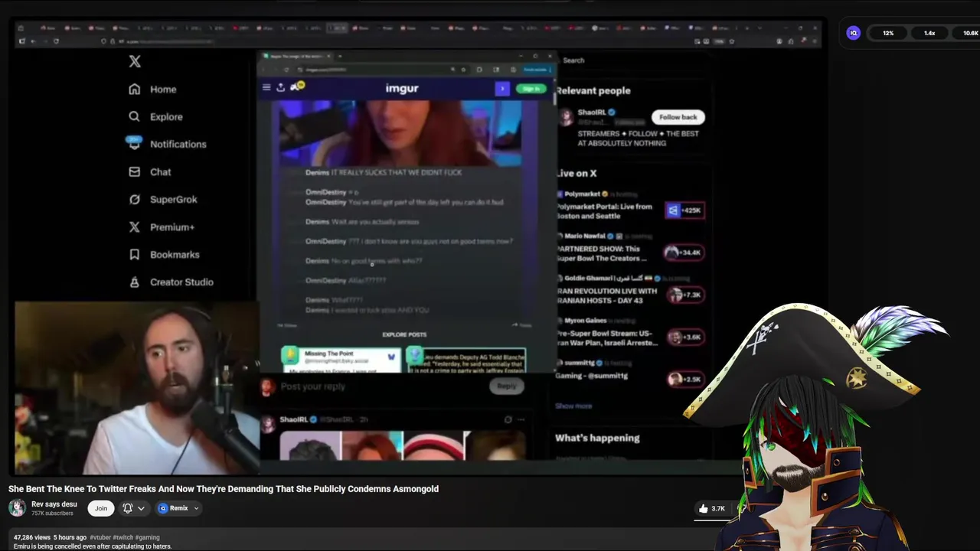Click the Explore magnifier icon
Screen dimensions: 980x551
tap(135, 117)
